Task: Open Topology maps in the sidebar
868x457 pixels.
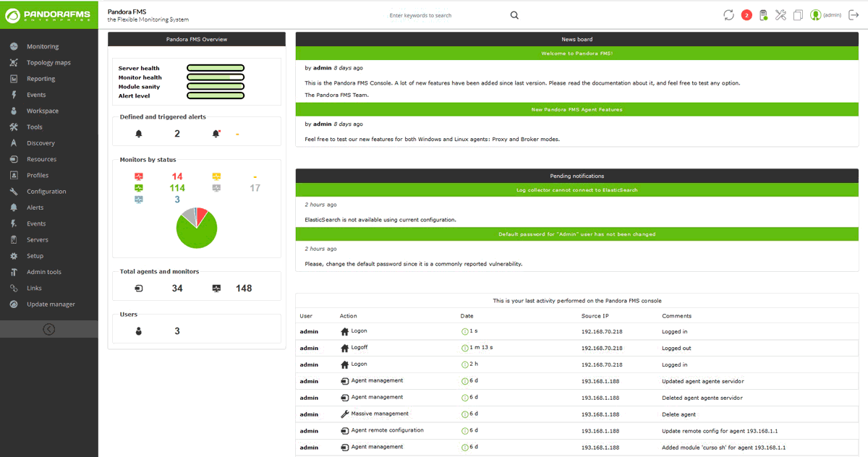Action: pos(49,63)
